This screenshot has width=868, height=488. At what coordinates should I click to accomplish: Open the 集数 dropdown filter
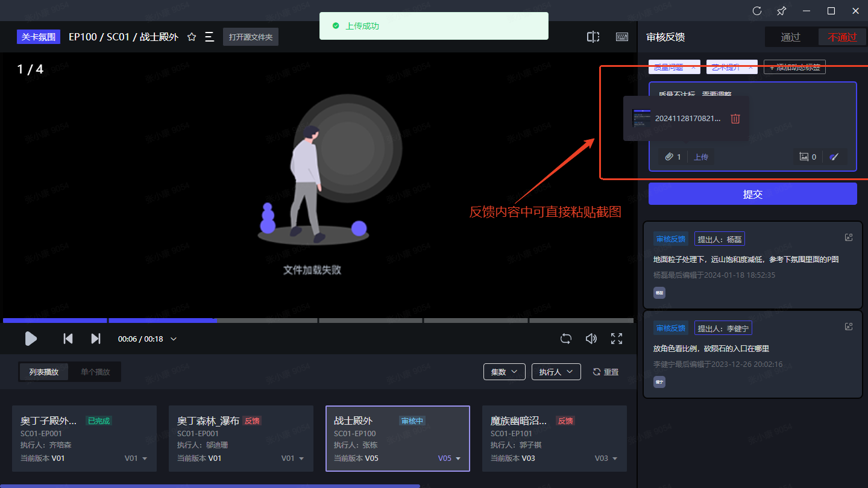tap(504, 372)
